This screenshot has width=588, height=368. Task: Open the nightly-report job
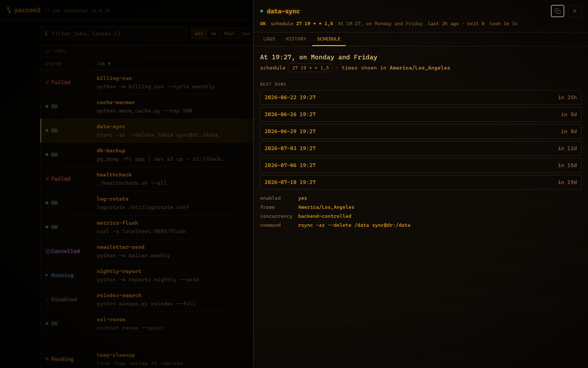[x=147, y=275]
